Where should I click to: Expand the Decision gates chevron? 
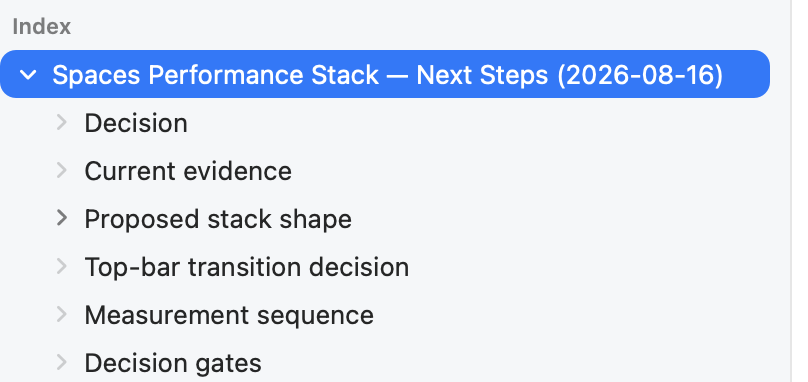(x=62, y=362)
